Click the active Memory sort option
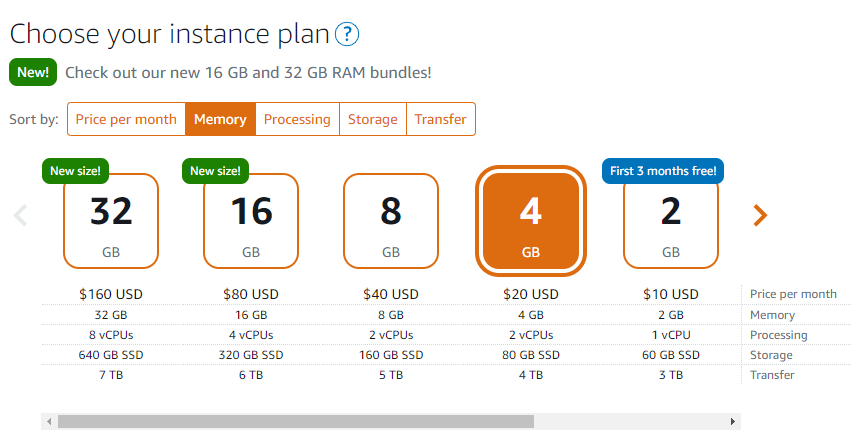851x448 pixels. click(x=220, y=119)
